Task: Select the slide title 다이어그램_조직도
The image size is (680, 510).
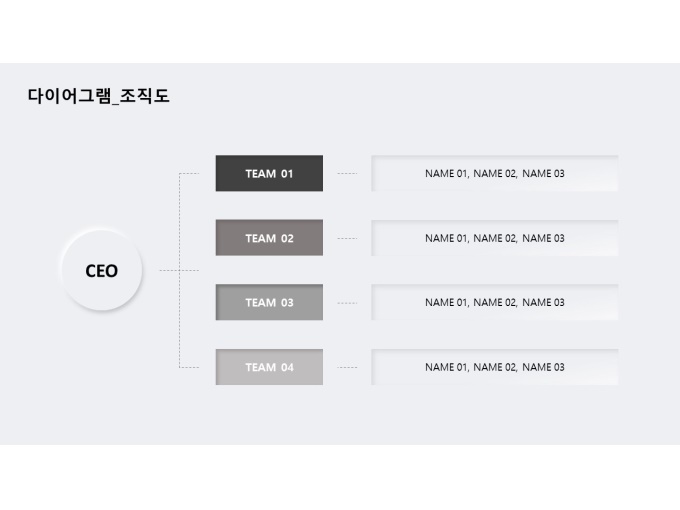Action: coord(98,96)
